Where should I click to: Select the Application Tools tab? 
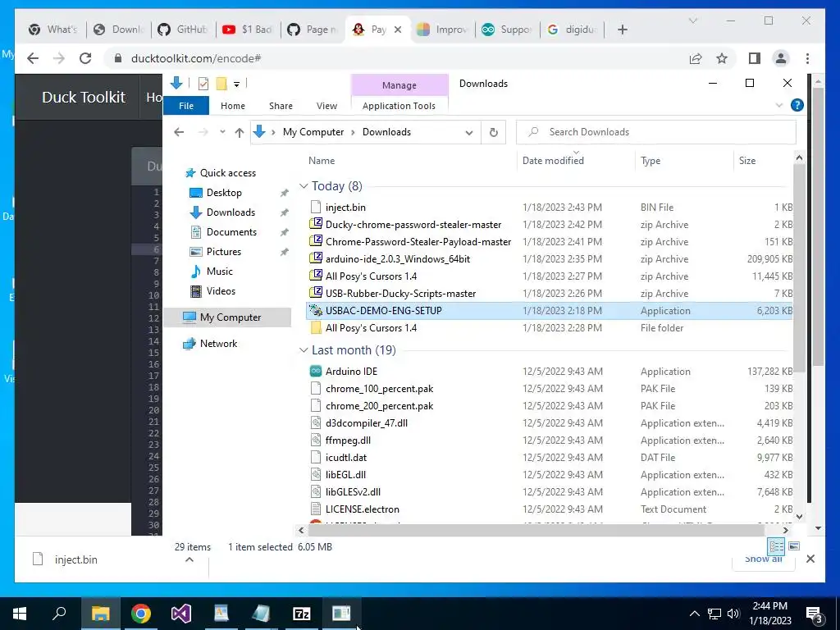tap(399, 106)
